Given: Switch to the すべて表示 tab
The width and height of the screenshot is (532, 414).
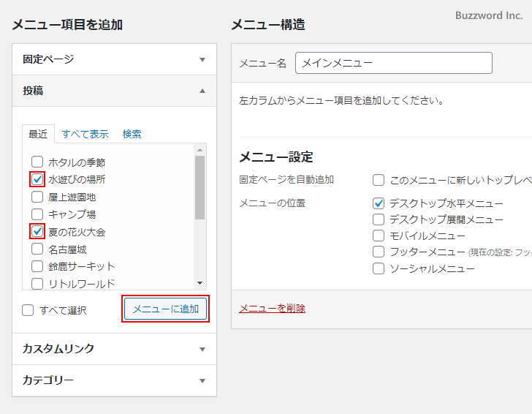Looking at the screenshot, I should pos(85,134).
